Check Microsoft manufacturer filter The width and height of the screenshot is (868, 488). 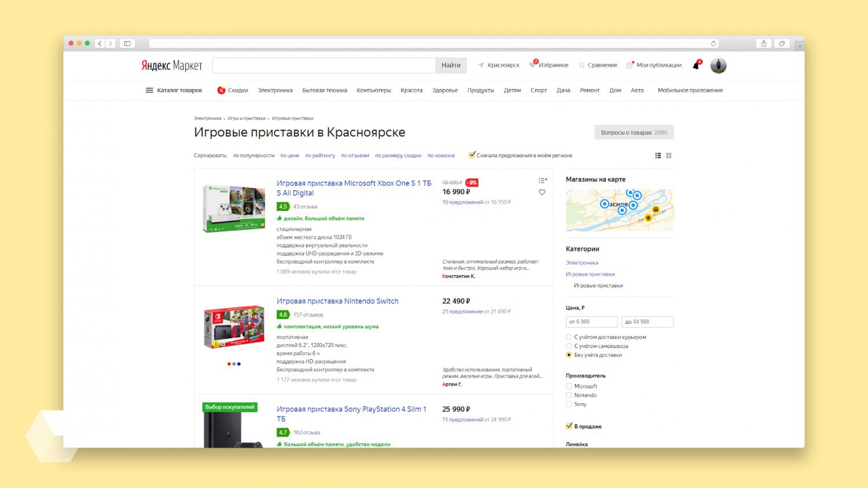click(x=569, y=386)
